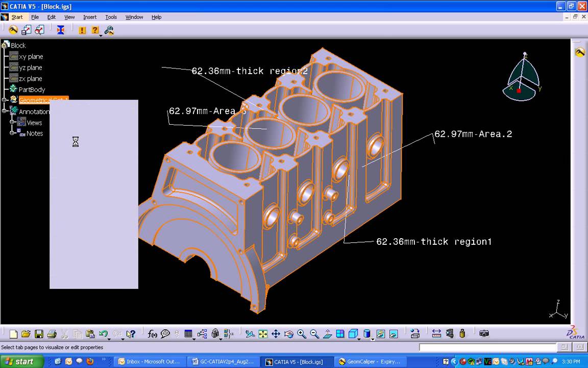Open the Formula f(x) editor

152,333
